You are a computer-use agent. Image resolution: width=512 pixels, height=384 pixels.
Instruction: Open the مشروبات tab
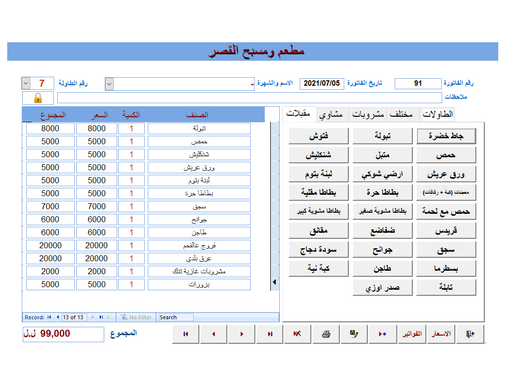368,114
